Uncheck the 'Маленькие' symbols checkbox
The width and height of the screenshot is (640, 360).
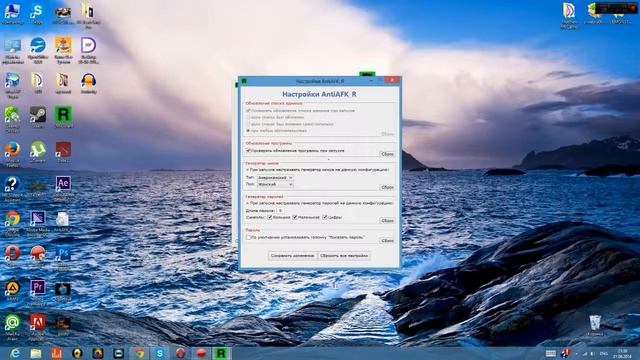coord(295,217)
